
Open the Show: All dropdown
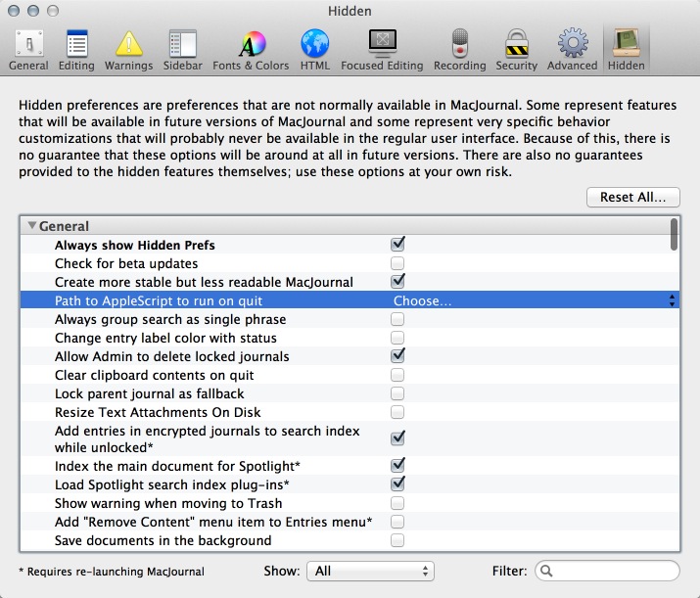(x=370, y=571)
